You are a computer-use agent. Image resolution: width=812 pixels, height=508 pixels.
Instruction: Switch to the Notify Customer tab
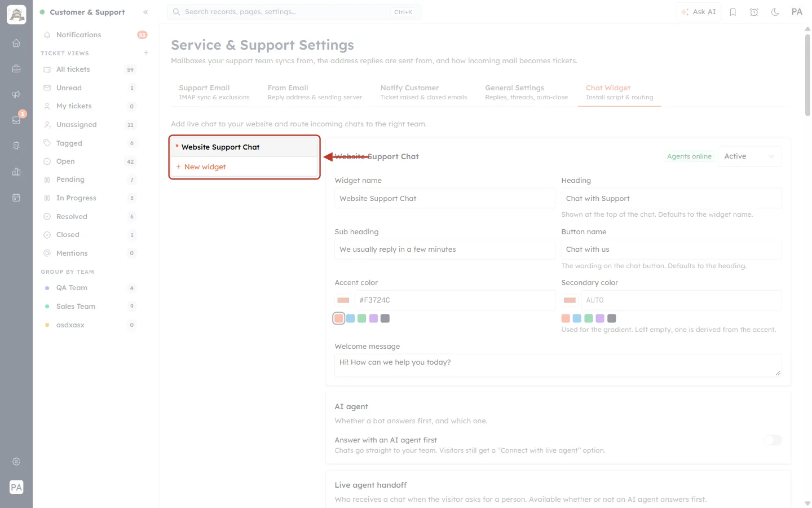(x=423, y=93)
